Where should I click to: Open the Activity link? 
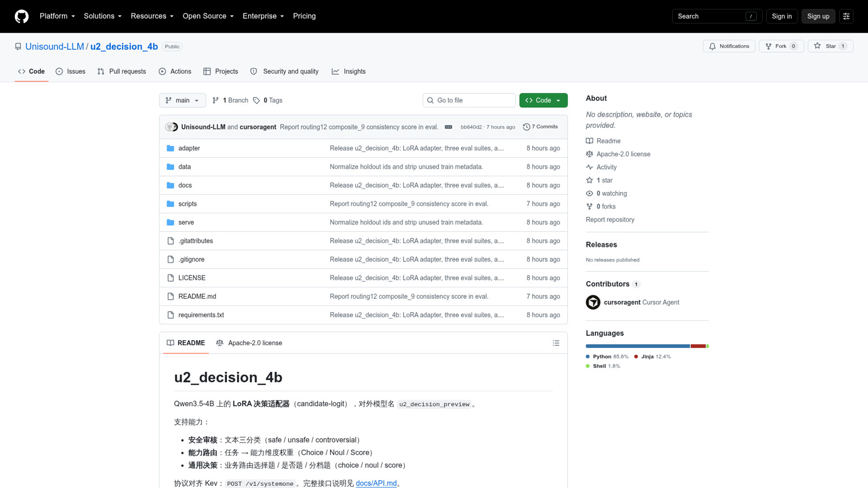pyautogui.click(x=601, y=167)
